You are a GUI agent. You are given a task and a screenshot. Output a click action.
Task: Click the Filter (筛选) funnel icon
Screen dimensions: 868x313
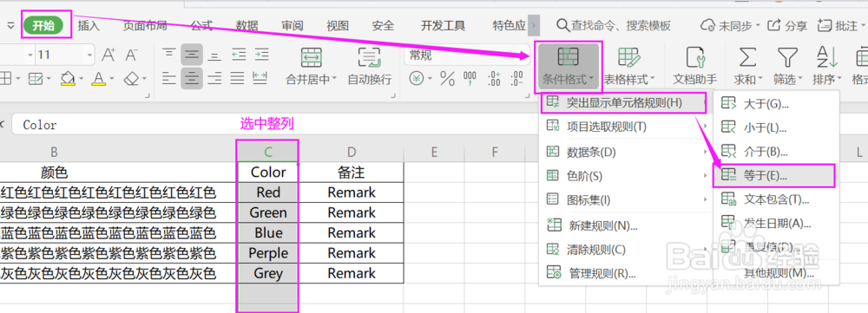(x=786, y=56)
